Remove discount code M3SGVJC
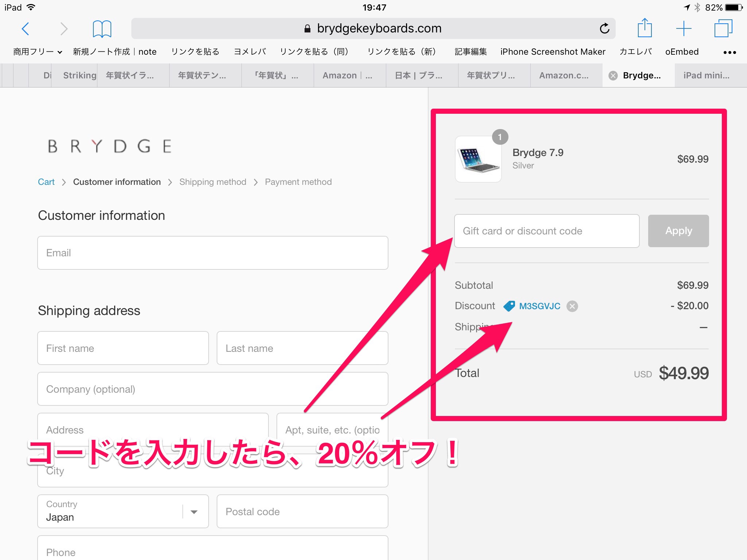Viewport: 747px width, 560px height. click(572, 306)
